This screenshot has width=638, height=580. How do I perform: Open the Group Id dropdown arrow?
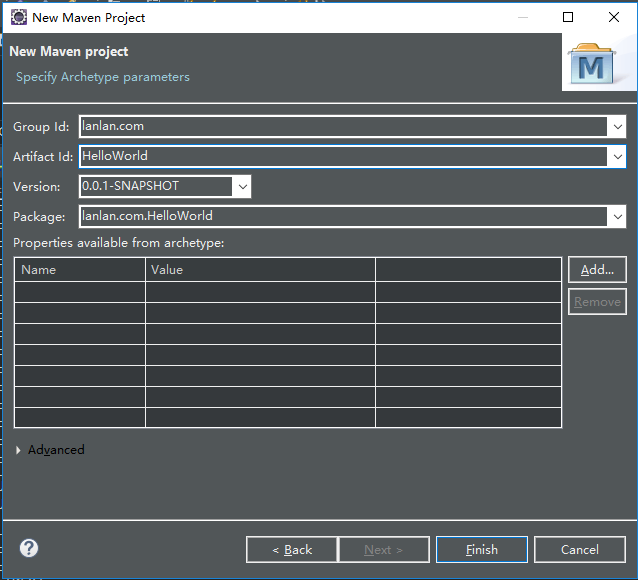click(x=618, y=127)
